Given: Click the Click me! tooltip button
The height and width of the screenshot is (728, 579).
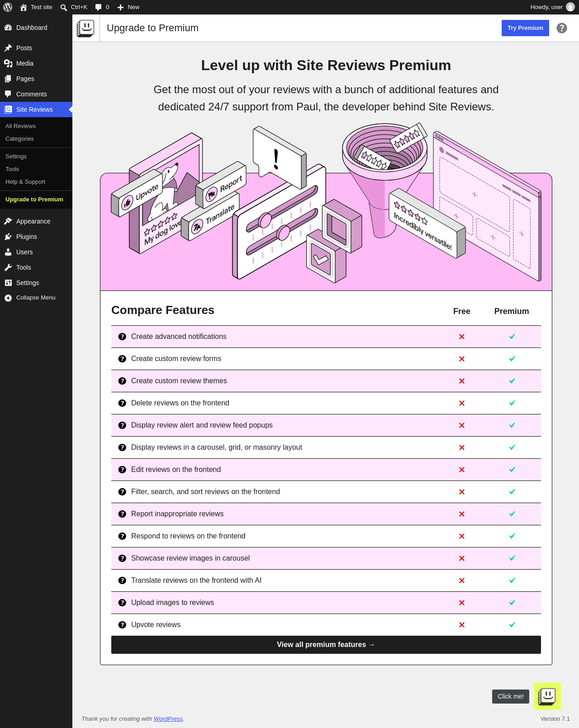Looking at the screenshot, I should (x=511, y=697).
